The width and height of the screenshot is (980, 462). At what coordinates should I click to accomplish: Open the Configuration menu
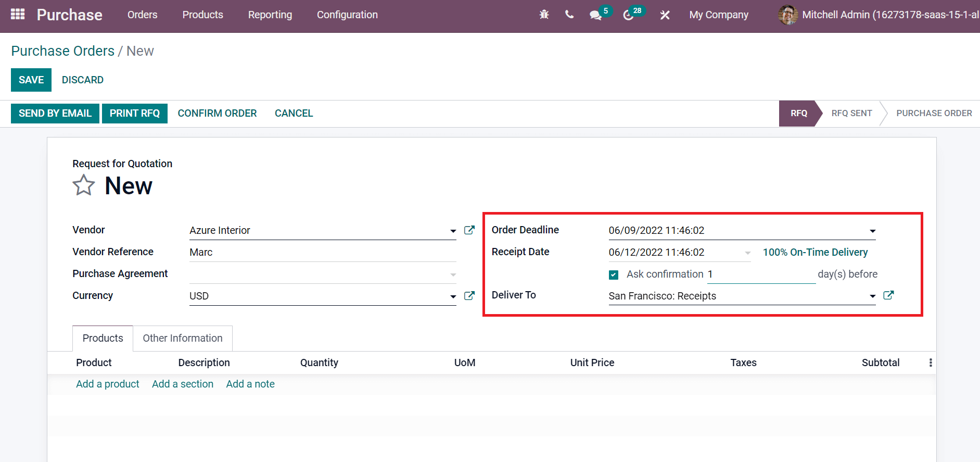point(347,15)
